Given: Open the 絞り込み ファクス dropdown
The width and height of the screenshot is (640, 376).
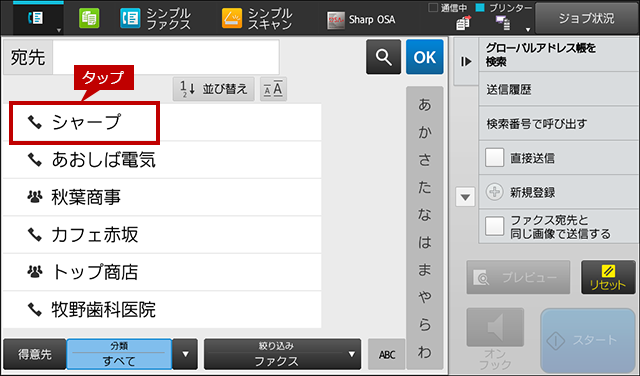Looking at the screenshot, I should tap(282, 354).
